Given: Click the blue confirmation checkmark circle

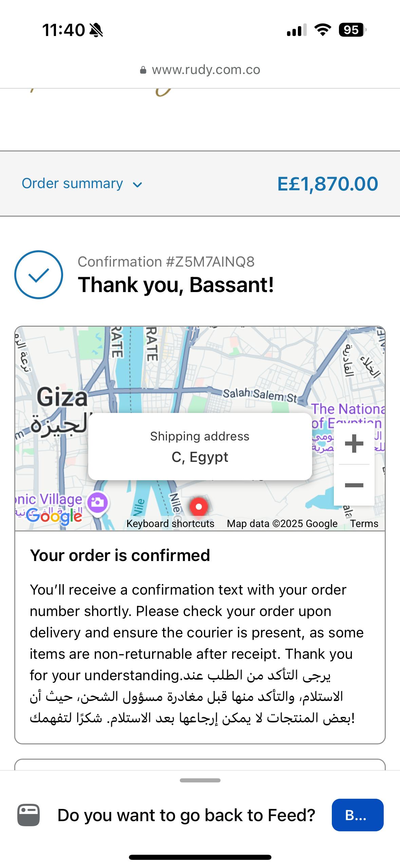Looking at the screenshot, I should pos(39,275).
